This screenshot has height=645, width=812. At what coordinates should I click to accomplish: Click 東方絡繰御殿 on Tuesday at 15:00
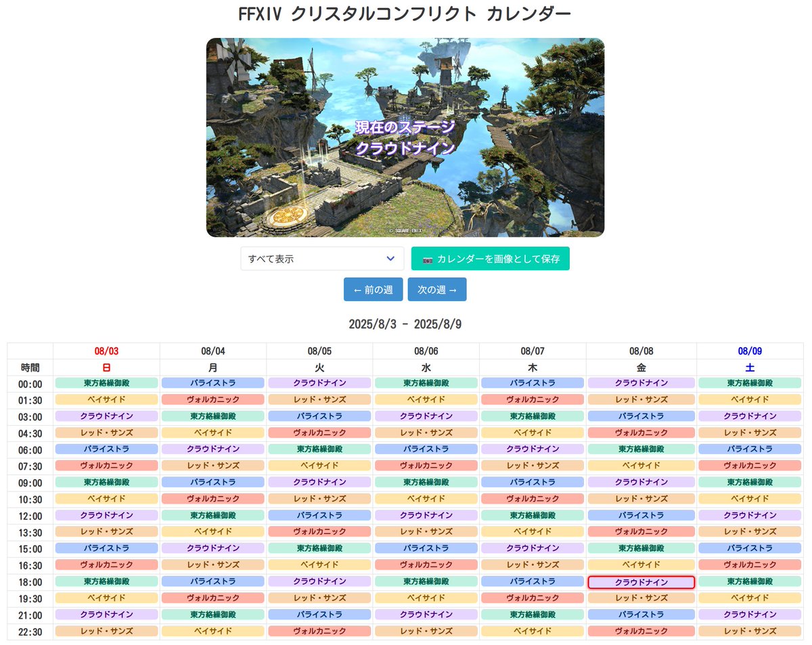click(x=319, y=548)
